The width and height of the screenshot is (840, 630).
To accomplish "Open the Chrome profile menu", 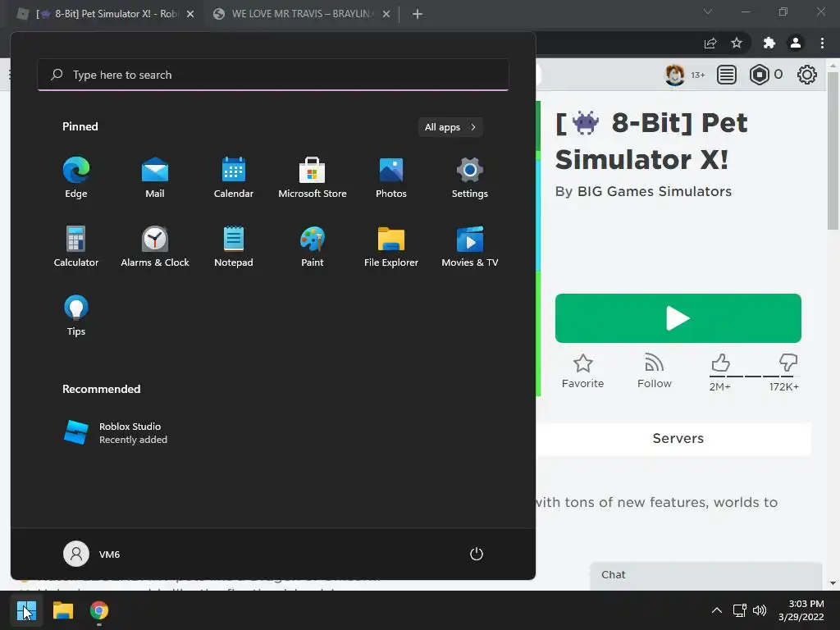I will pyautogui.click(x=796, y=43).
